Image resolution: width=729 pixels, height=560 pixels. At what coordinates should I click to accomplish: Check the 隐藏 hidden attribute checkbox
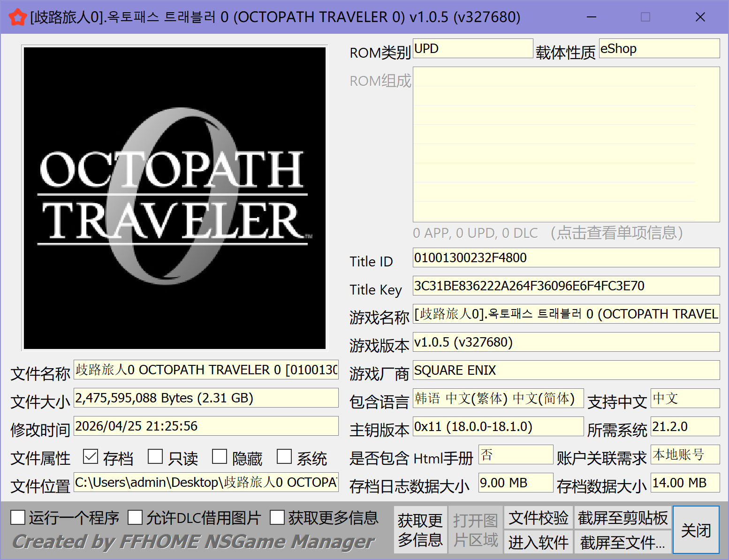coord(220,457)
